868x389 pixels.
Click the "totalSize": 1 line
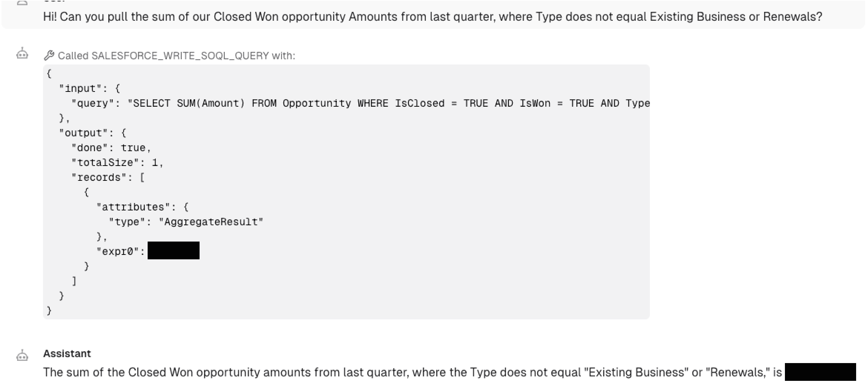point(117,163)
